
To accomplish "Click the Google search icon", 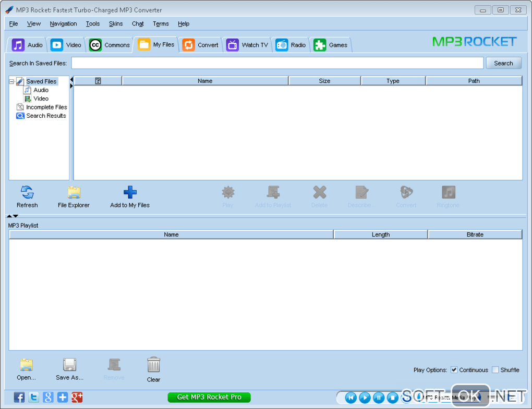I will click(48, 397).
